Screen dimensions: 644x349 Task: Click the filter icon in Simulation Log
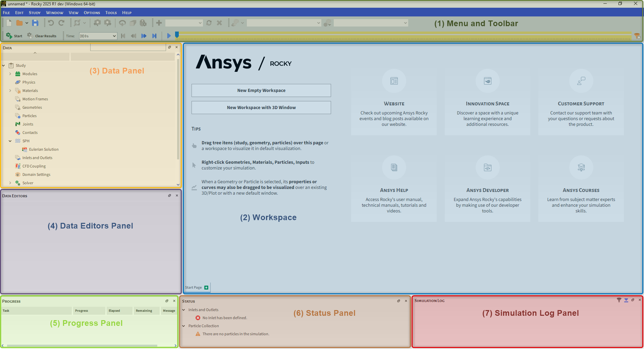tap(619, 300)
